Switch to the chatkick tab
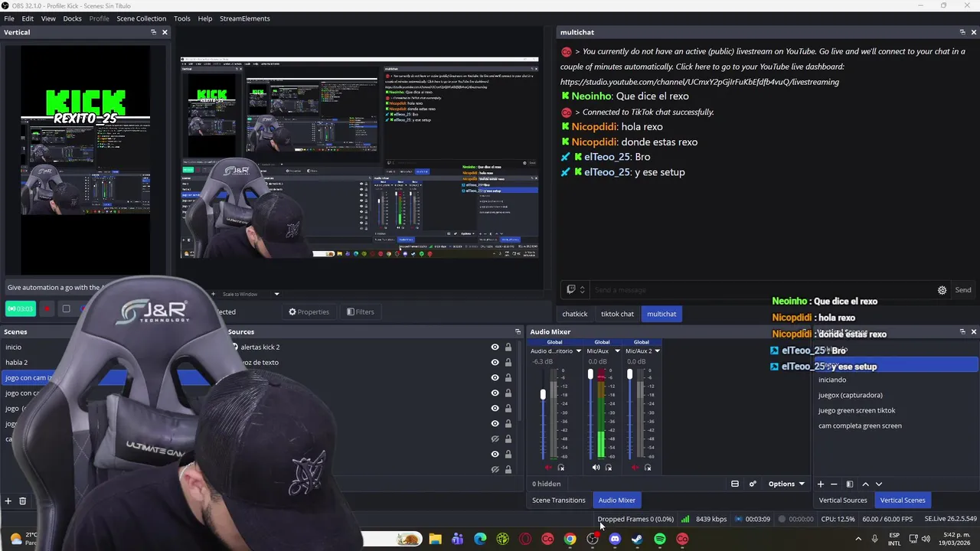 click(x=575, y=314)
